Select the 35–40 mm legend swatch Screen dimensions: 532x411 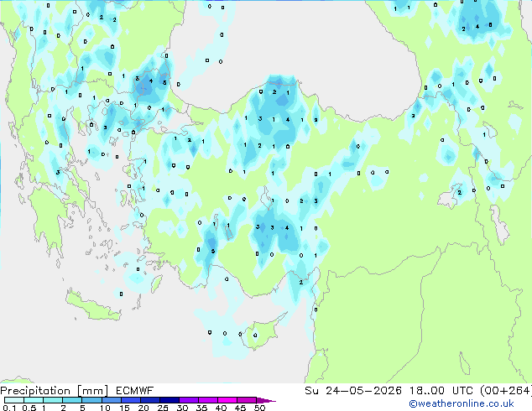tap(207, 400)
